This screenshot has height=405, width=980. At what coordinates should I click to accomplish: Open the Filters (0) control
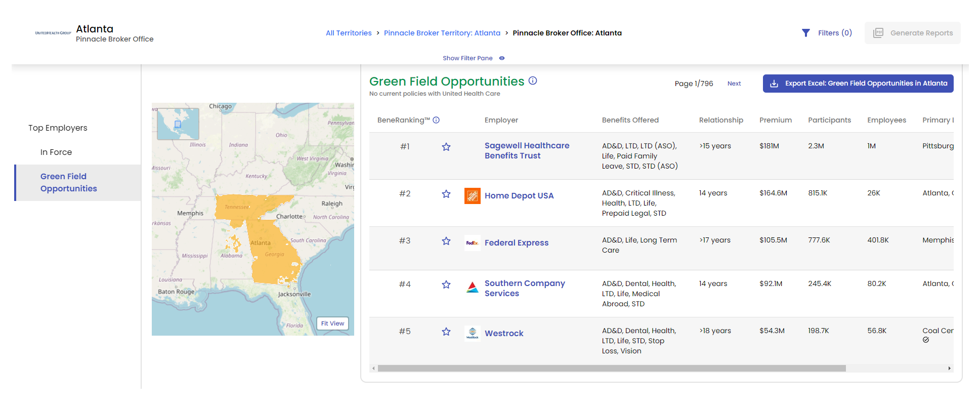click(827, 33)
